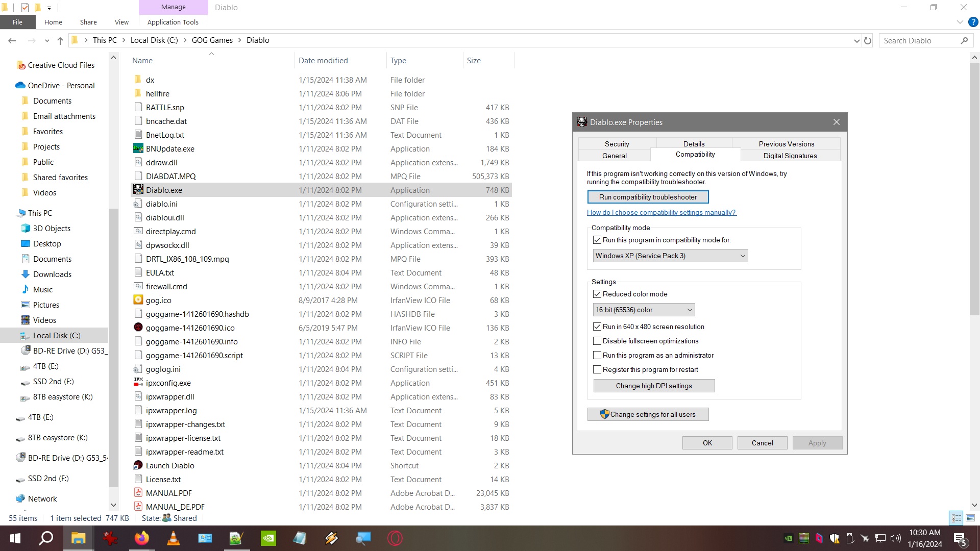Image resolution: width=980 pixels, height=551 pixels.
Task: Cancel the Diablo.exe Properties dialog
Action: [763, 443]
